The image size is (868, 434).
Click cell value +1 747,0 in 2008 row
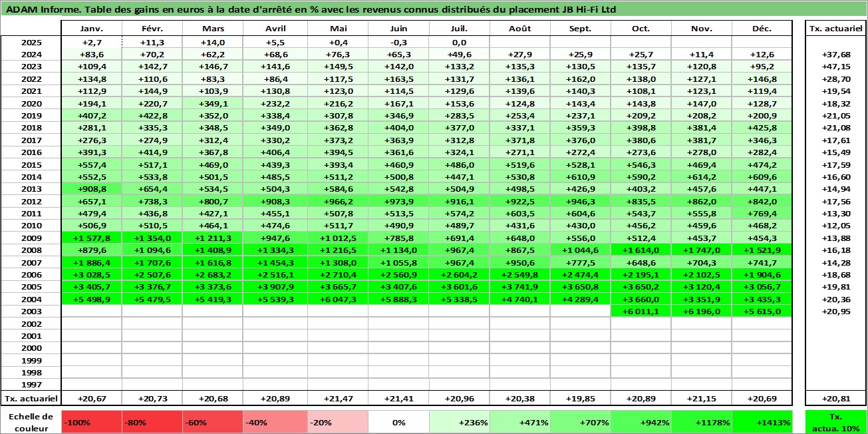pyautogui.click(x=702, y=250)
